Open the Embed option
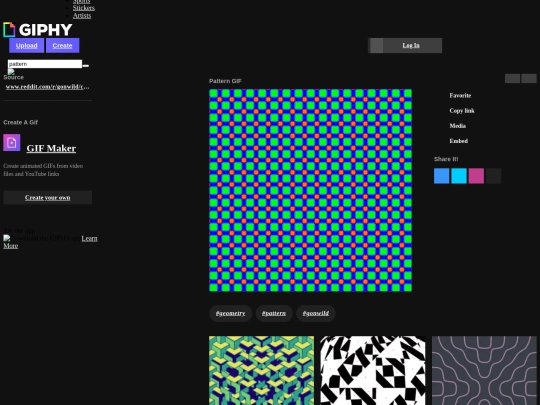Viewport: 540px width, 405px height. click(459, 141)
